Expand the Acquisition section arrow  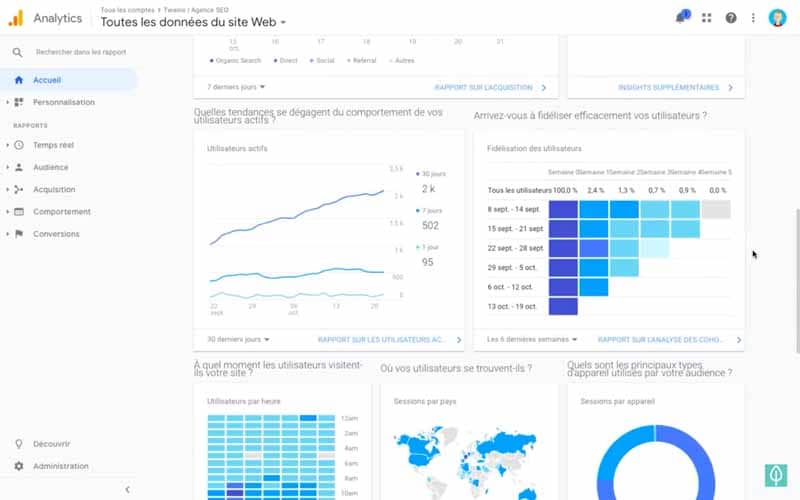pyautogui.click(x=7, y=189)
